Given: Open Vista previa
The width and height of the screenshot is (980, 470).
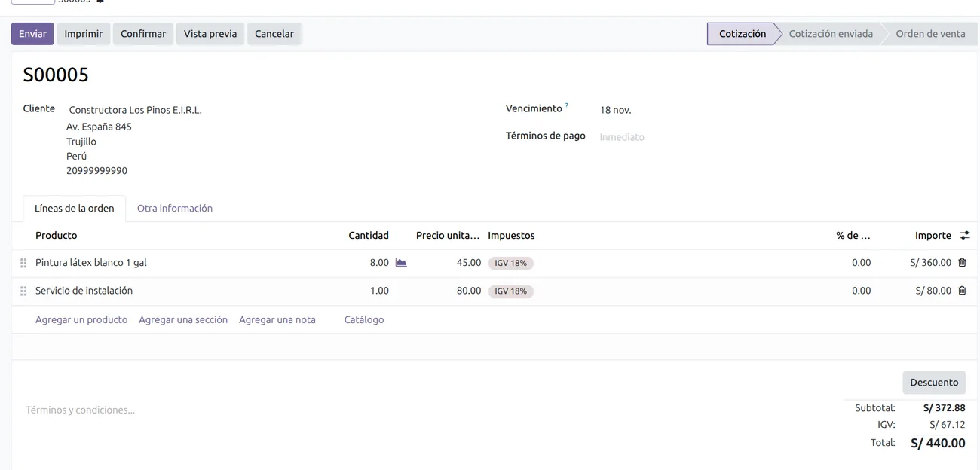Looking at the screenshot, I should [x=210, y=34].
